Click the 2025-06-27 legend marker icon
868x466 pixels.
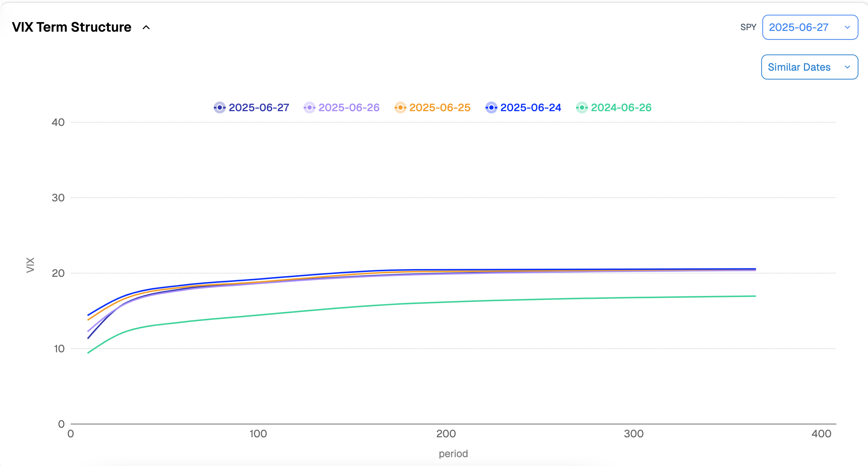[220, 107]
